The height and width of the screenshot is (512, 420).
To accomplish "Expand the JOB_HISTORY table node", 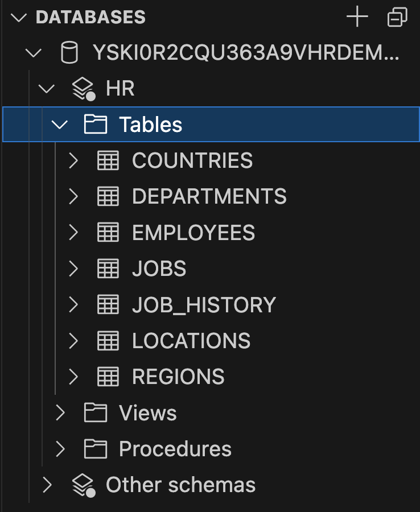I will click(x=73, y=304).
